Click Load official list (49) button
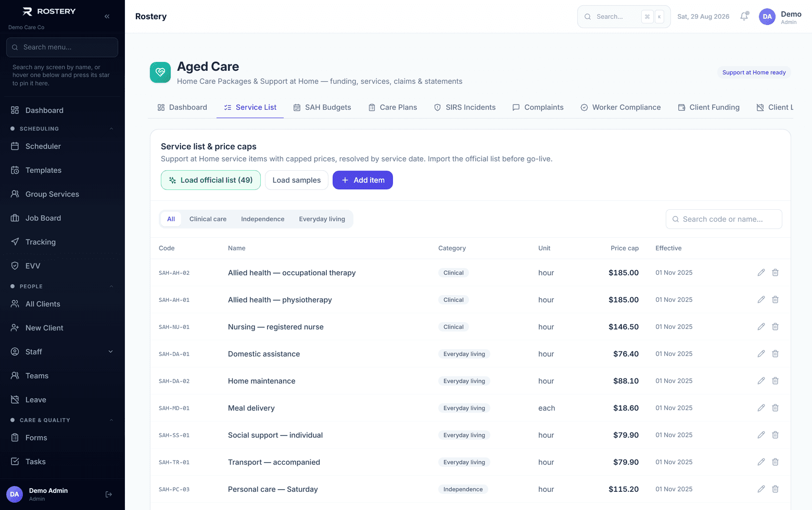This screenshot has width=812, height=510. tap(211, 180)
